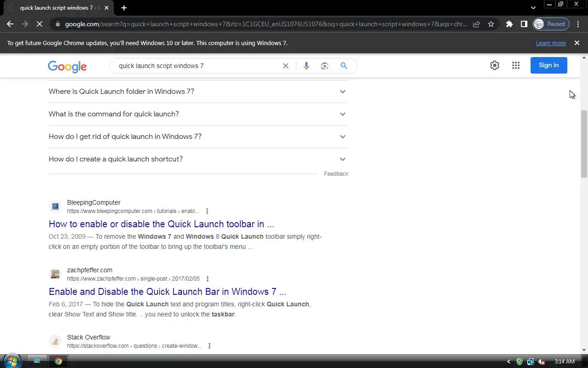Click the scrollbar down arrow

584,351
